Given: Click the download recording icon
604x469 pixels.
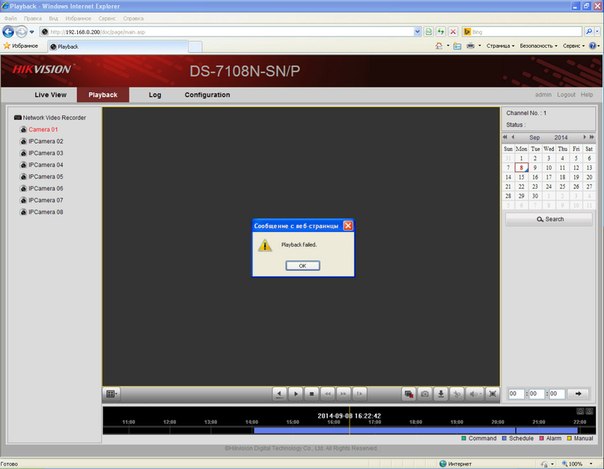Looking at the screenshot, I should 441,394.
